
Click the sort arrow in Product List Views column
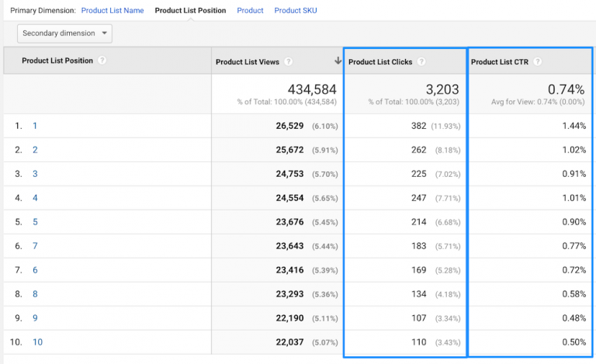(338, 61)
